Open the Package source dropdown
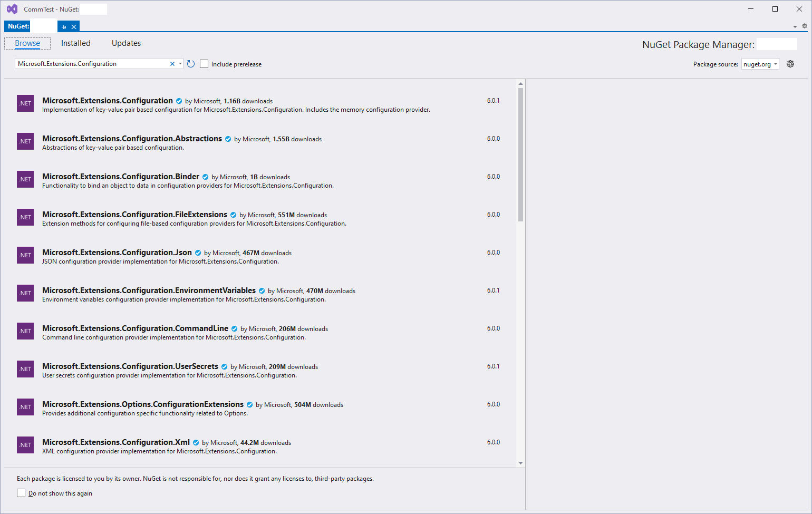 760,64
